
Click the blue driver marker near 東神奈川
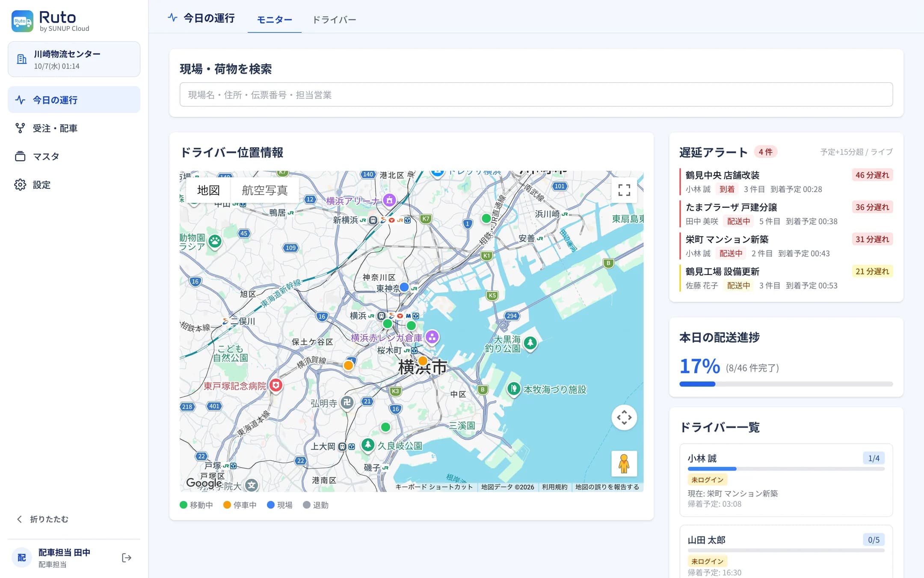pyautogui.click(x=404, y=287)
